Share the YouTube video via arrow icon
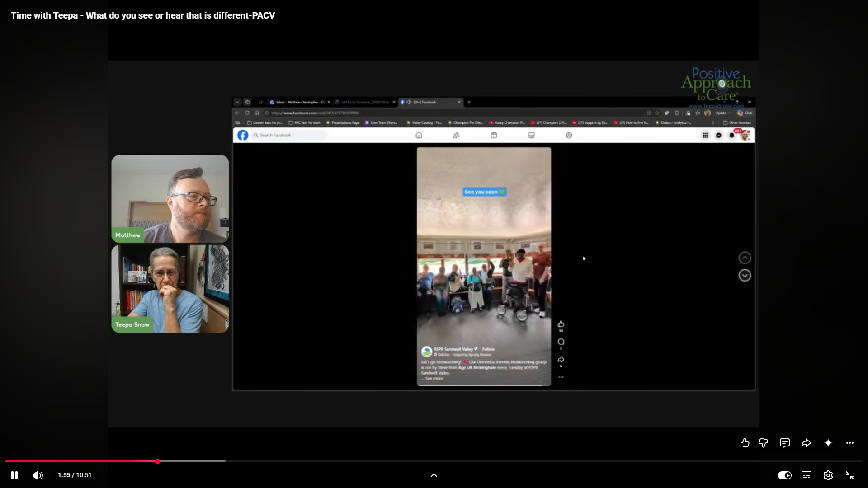The image size is (868, 488). (806, 443)
